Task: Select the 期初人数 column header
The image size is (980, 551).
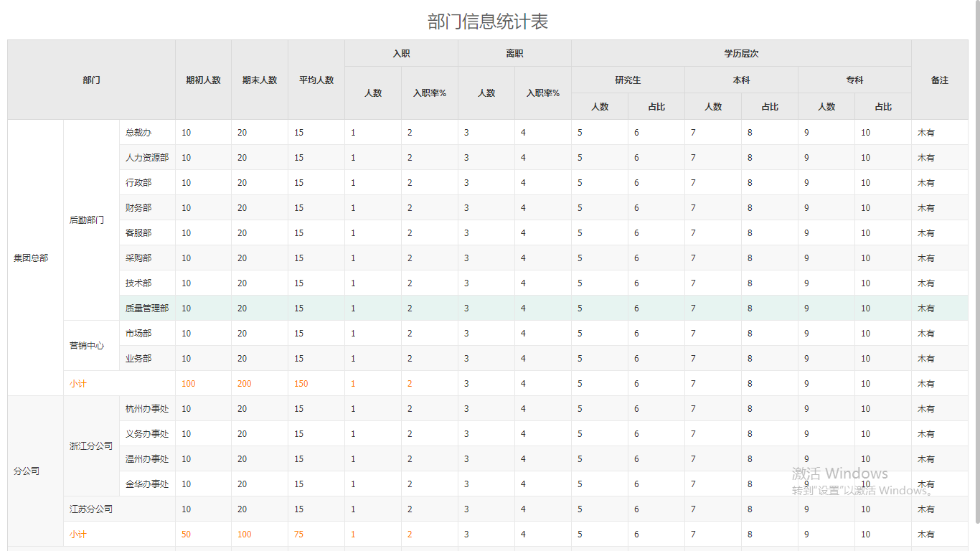Action: click(x=203, y=80)
